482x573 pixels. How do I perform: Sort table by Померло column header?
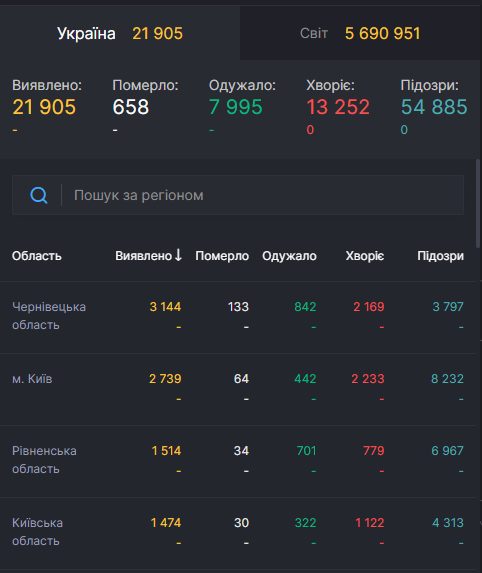tap(222, 256)
